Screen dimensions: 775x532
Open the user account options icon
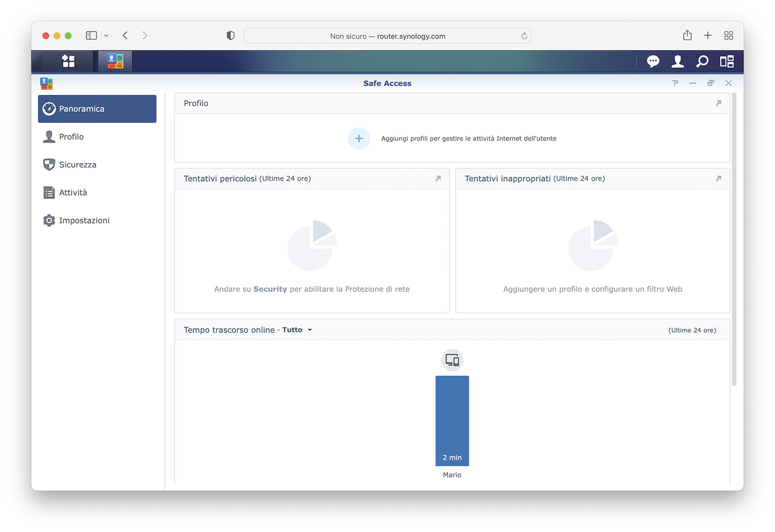click(x=678, y=61)
